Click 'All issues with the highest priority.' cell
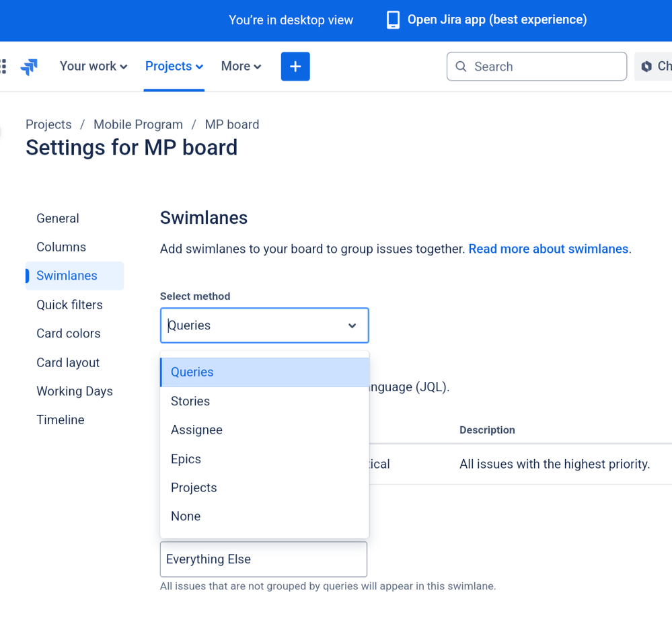 554,465
